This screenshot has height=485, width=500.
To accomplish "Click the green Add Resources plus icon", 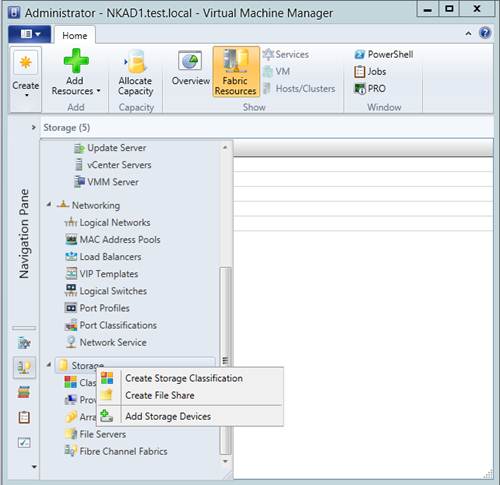I will point(76,61).
